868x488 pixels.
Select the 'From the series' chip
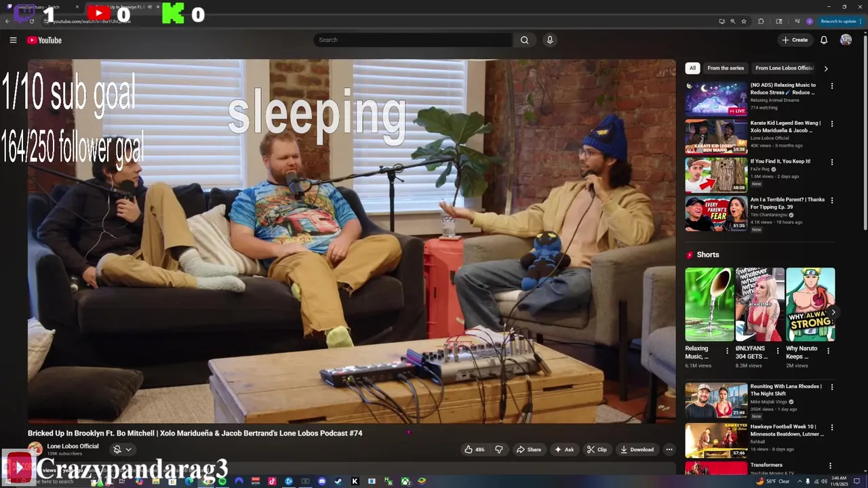click(726, 68)
